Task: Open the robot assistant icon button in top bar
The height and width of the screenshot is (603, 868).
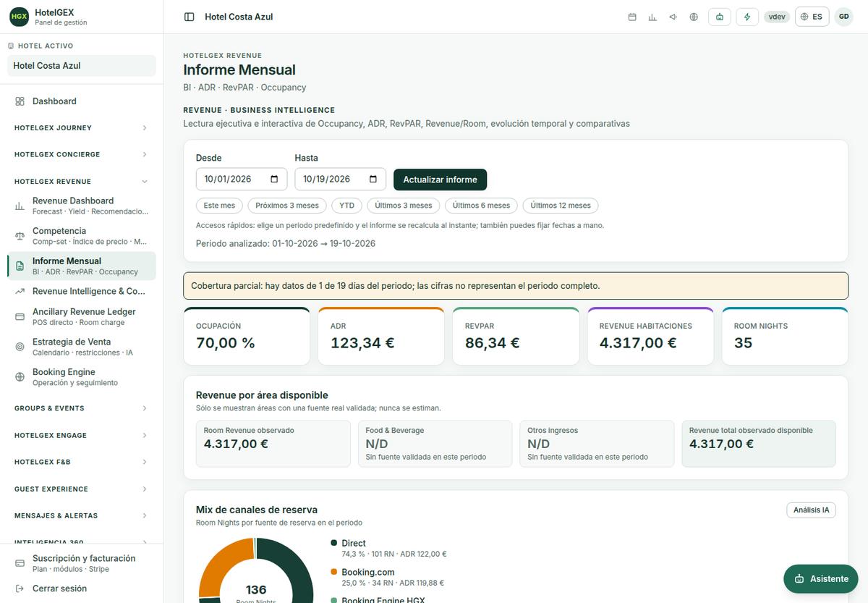Action: 720,17
